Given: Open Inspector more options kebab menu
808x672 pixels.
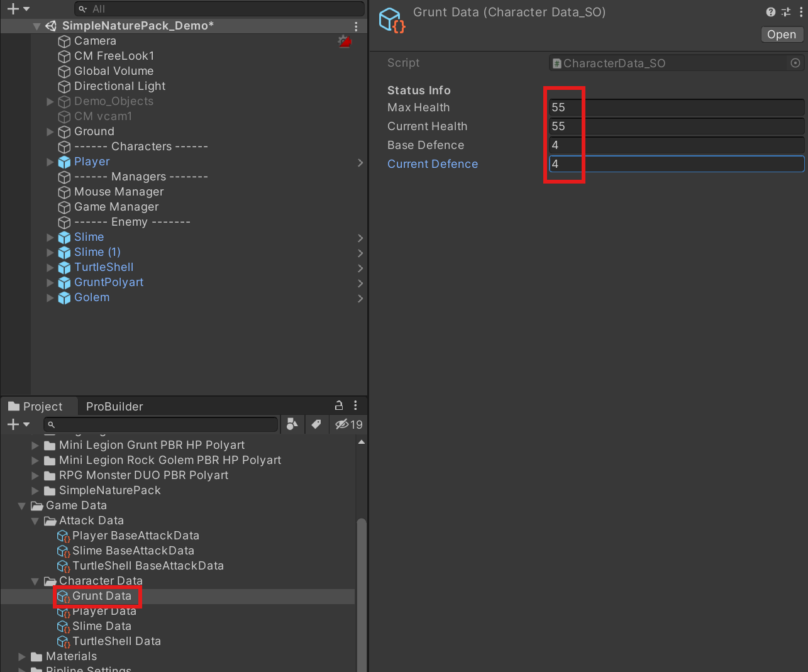Looking at the screenshot, I should coord(801,12).
